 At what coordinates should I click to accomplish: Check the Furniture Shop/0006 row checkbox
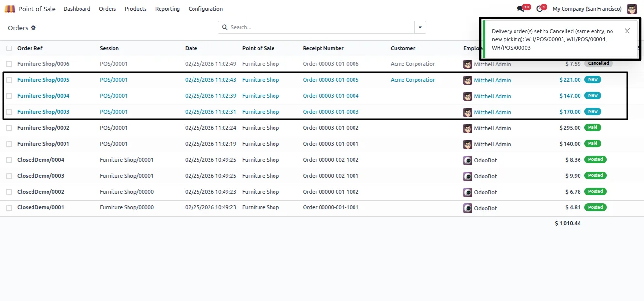9,64
